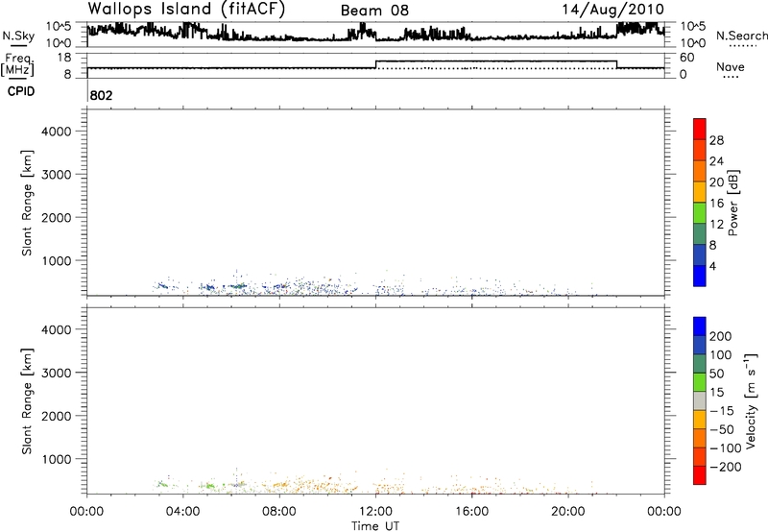
Task: Click the '4000' tick of the power panel
Action: pyautogui.click(x=57, y=132)
